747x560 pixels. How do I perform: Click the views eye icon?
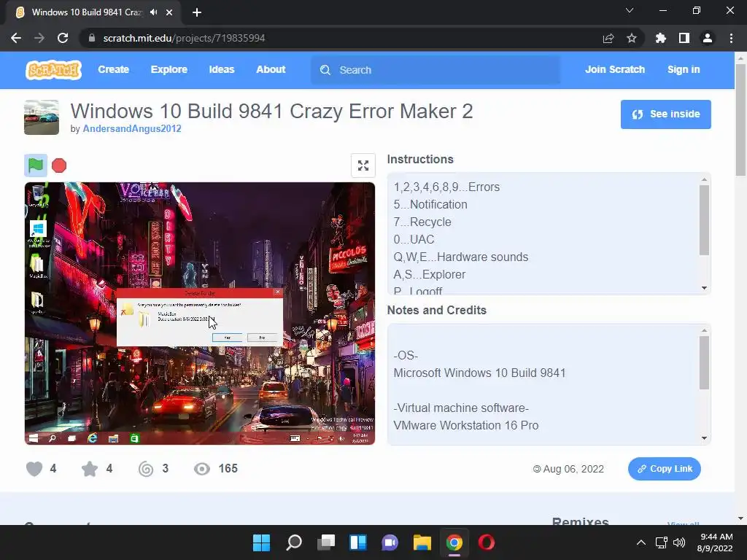tap(202, 469)
